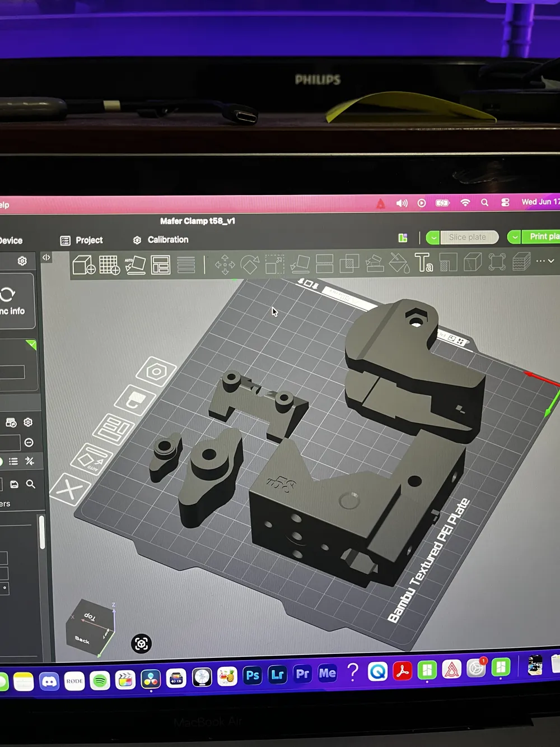Screen dimensions: 560x747
Task: Open the Slice plate green dropdown arrow
Action: (433, 238)
